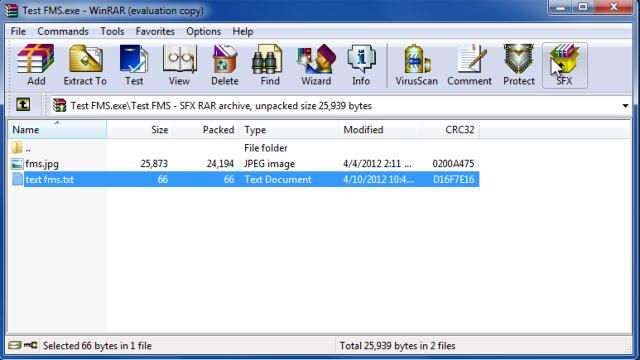Minimize the WinRAR window

tap(560, 7)
